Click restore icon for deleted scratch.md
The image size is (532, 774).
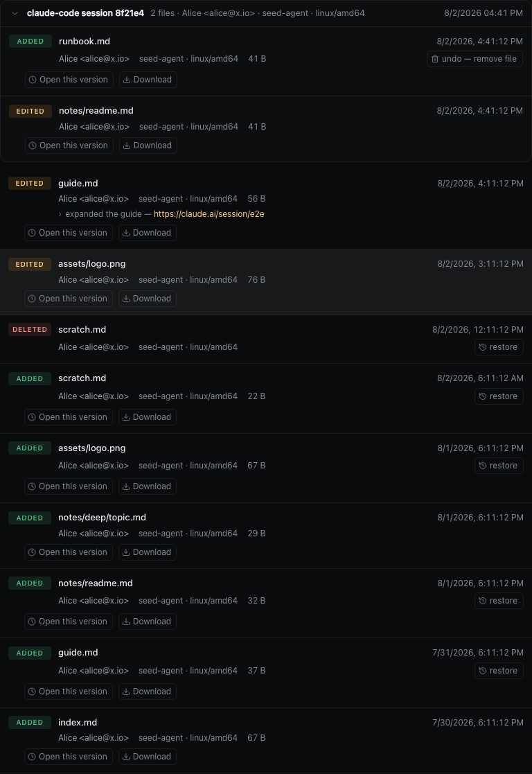coord(483,348)
